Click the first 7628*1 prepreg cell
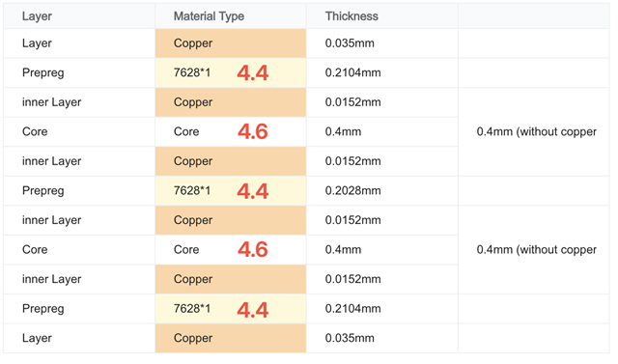 [x=231, y=72]
